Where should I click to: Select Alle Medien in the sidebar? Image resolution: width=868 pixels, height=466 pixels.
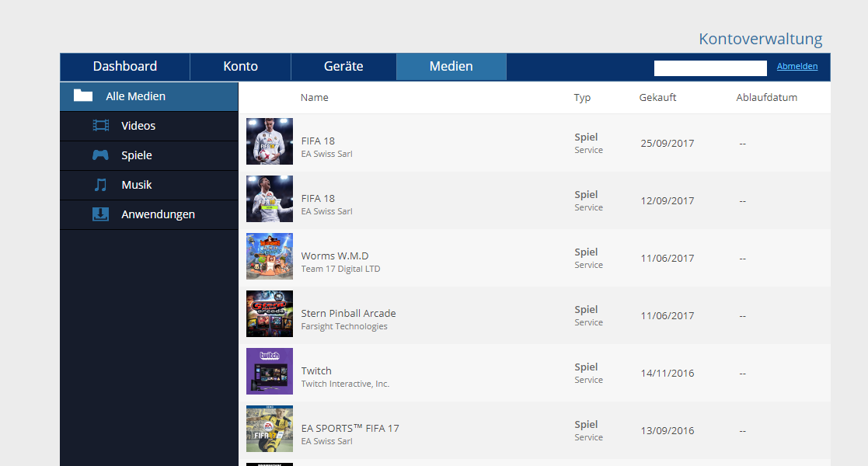coord(149,96)
